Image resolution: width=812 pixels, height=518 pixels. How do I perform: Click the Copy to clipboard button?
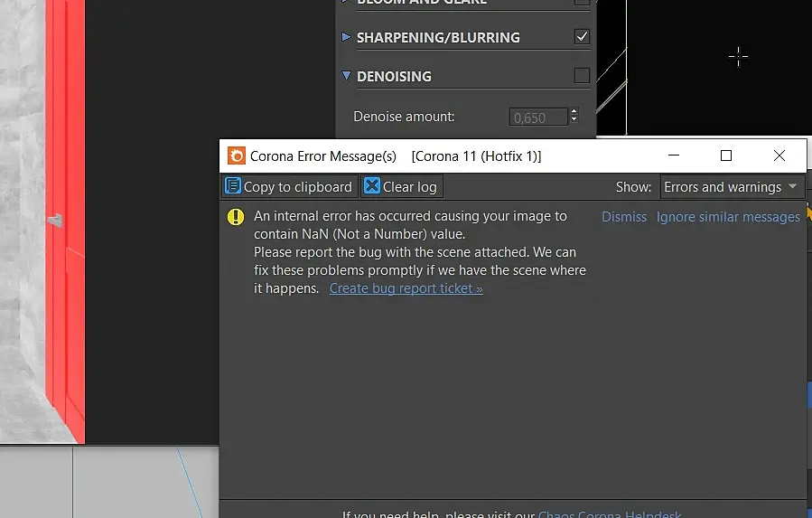point(289,186)
